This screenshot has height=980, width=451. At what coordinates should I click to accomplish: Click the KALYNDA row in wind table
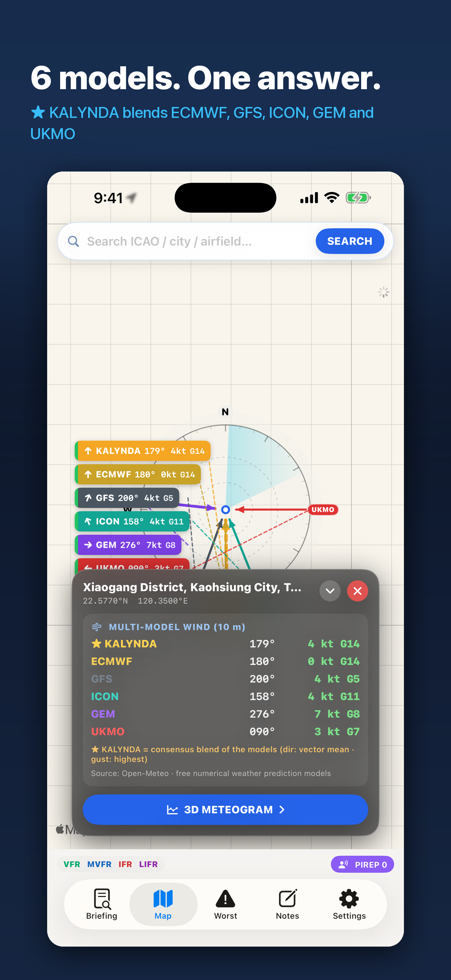point(225,644)
